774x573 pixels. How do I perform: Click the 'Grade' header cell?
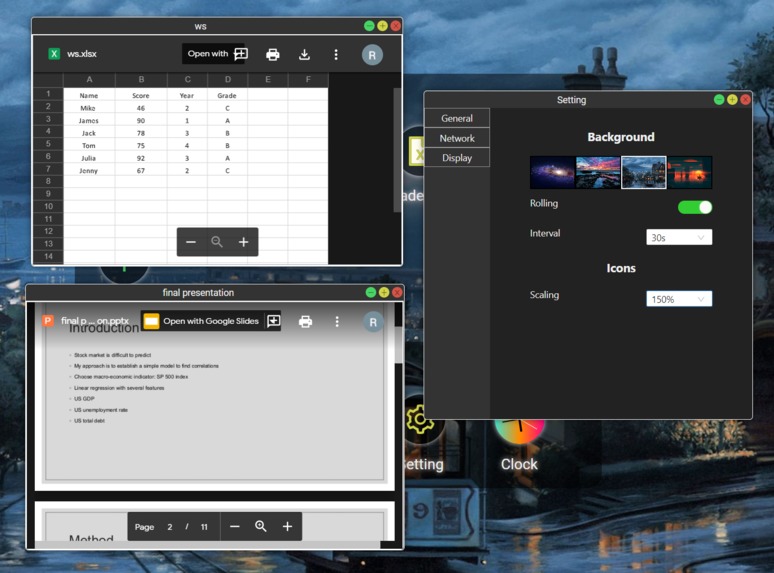point(227,95)
